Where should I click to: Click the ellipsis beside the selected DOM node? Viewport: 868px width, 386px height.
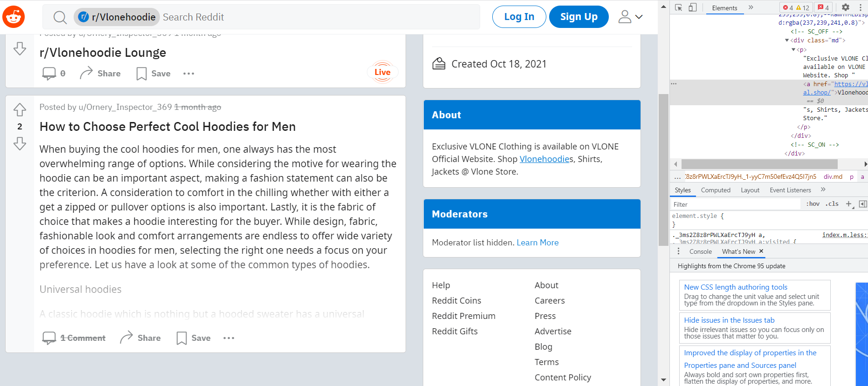(x=674, y=84)
